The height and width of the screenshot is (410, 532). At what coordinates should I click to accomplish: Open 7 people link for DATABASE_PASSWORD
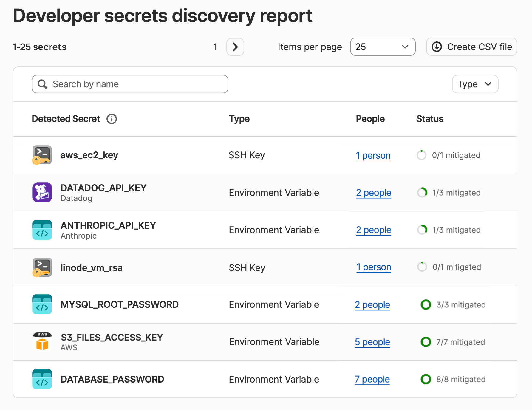372,379
